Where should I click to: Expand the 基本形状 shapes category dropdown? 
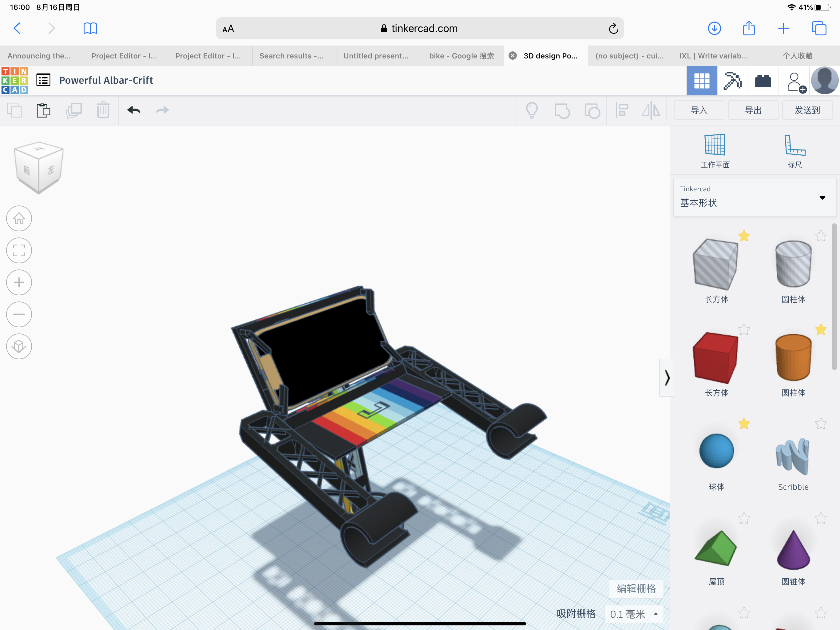[x=822, y=197]
